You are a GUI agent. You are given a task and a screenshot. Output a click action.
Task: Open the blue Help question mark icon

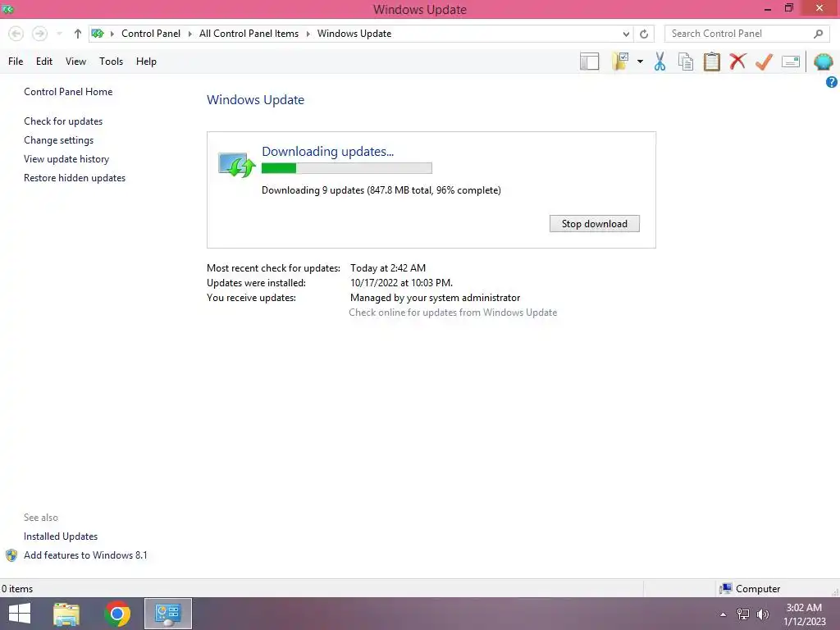click(832, 82)
